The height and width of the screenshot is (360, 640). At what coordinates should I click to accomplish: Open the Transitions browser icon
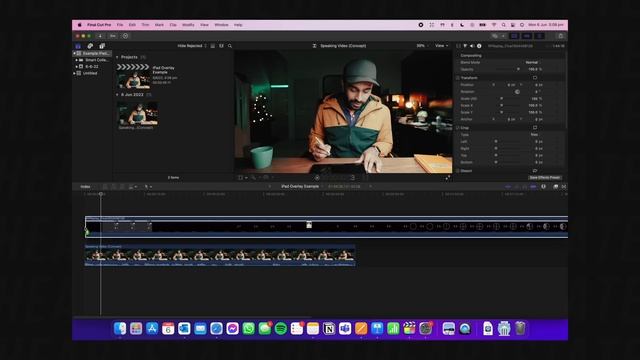[564, 187]
